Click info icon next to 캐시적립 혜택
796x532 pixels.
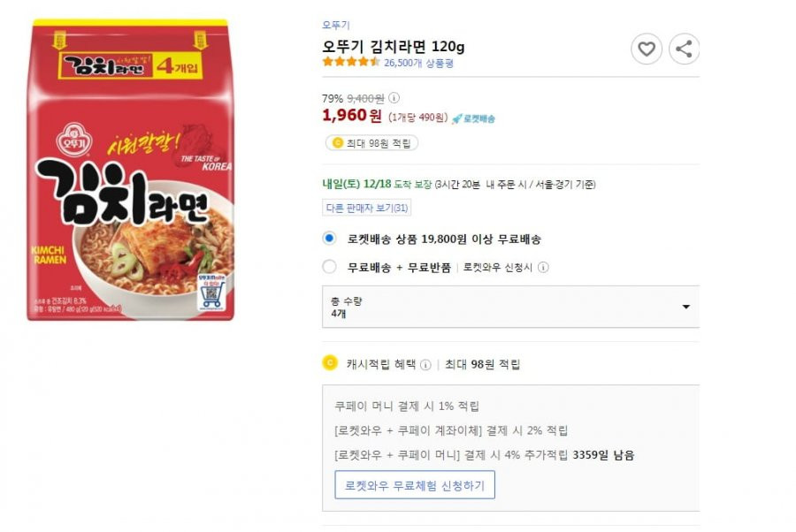point(425,365)
